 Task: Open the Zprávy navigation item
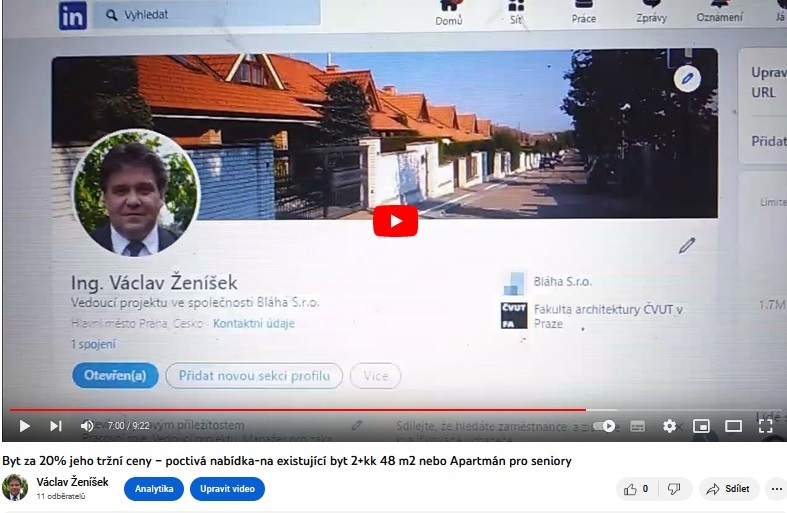(651, 12)
